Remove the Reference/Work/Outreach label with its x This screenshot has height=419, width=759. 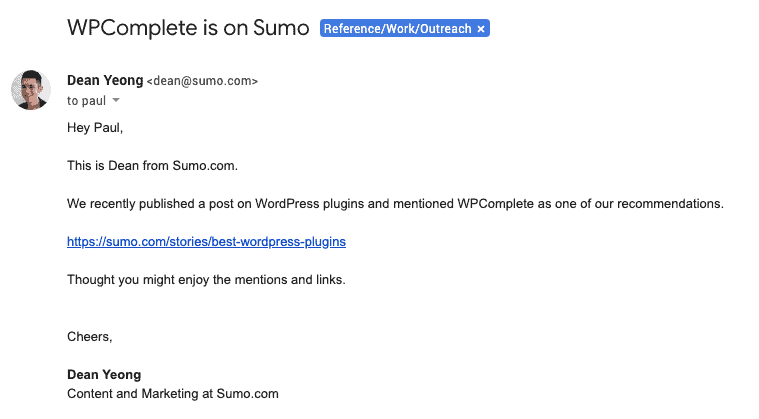(481, 29)
